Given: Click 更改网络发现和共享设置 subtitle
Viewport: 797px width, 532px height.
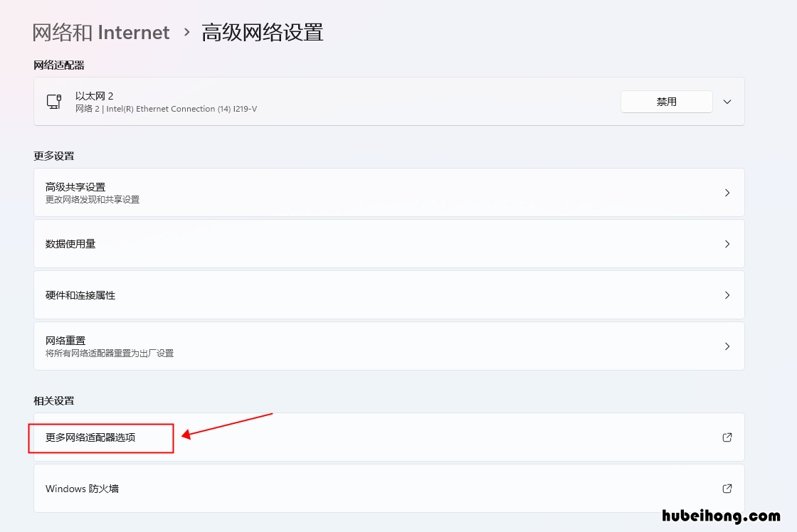Looking at the screenshot, I should point(93,200).
